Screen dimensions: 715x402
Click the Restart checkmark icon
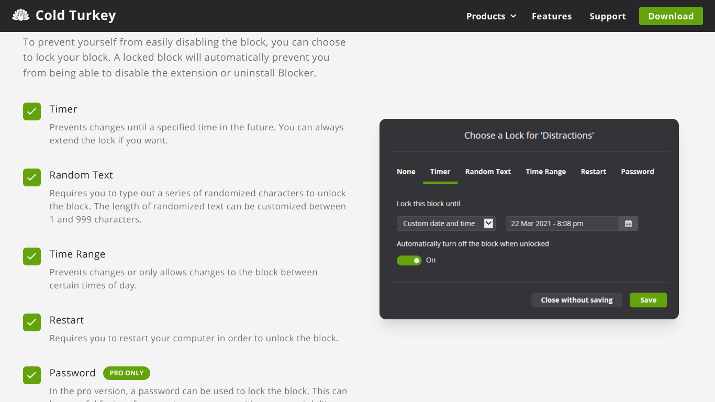(32, 322)
